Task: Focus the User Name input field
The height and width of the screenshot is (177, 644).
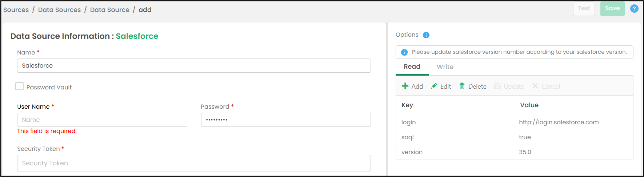Action: (x=102, y=120)
